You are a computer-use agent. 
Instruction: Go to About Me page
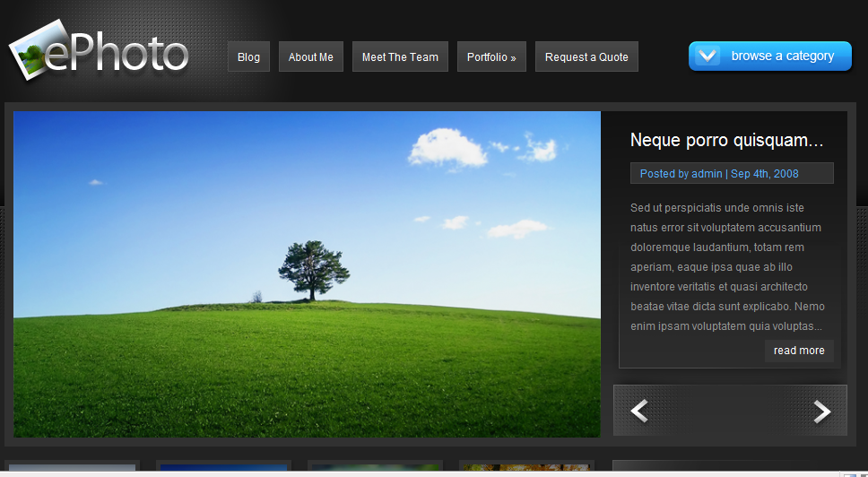pos(310,56)
